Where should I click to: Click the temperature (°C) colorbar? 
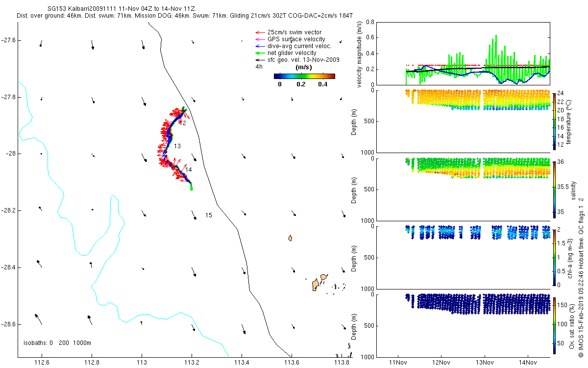point(554,121)
